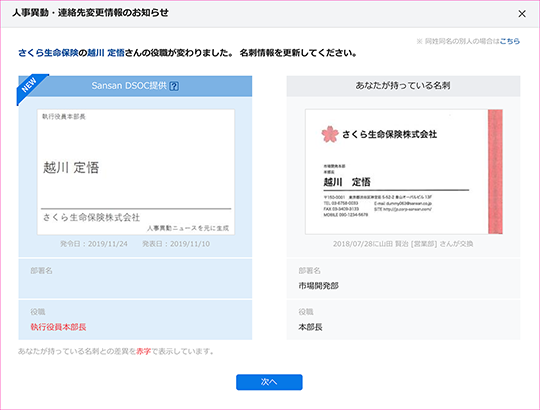This screenshot has width=540, height=410.
Task: Click the 赤字 highlighted word in footnote
Action: [x=144, y=351]
